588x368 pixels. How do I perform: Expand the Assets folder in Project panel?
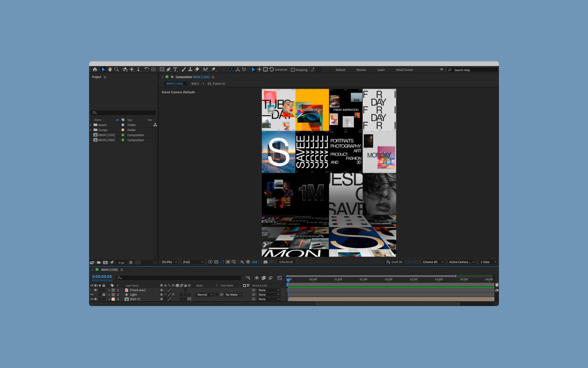pos(91,125)
